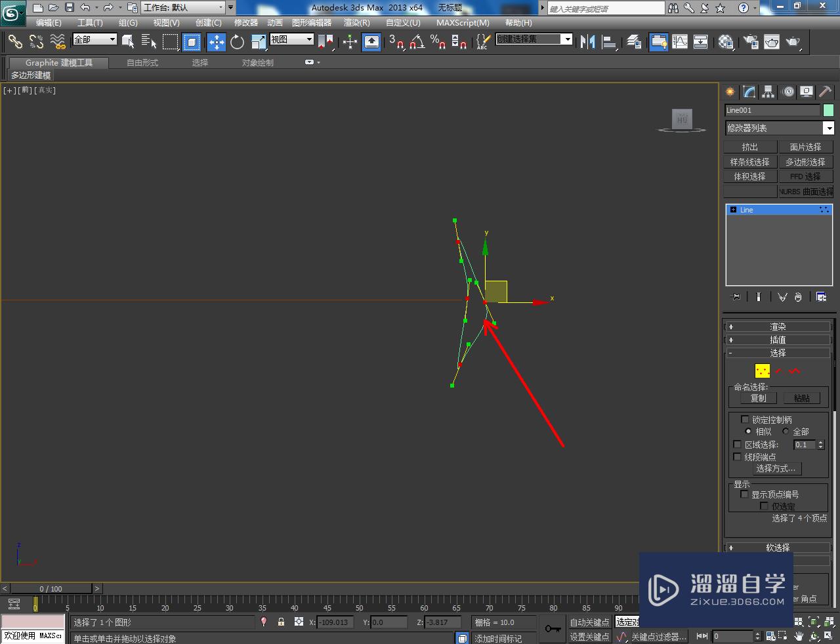Switch to the Object Paint (对象绘制) ribbon tab
This screenshot has height=644, width=840.
click(x=258, y=62)
